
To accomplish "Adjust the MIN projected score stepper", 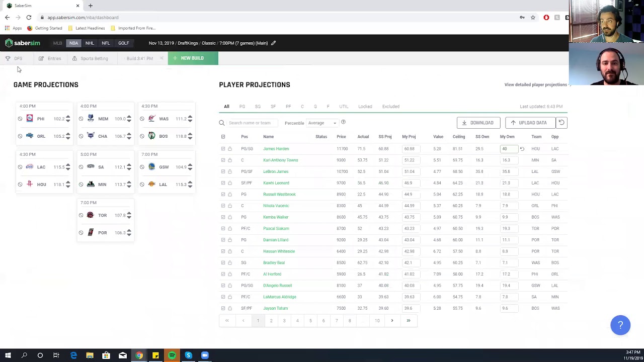I will [x=129, y=185].
